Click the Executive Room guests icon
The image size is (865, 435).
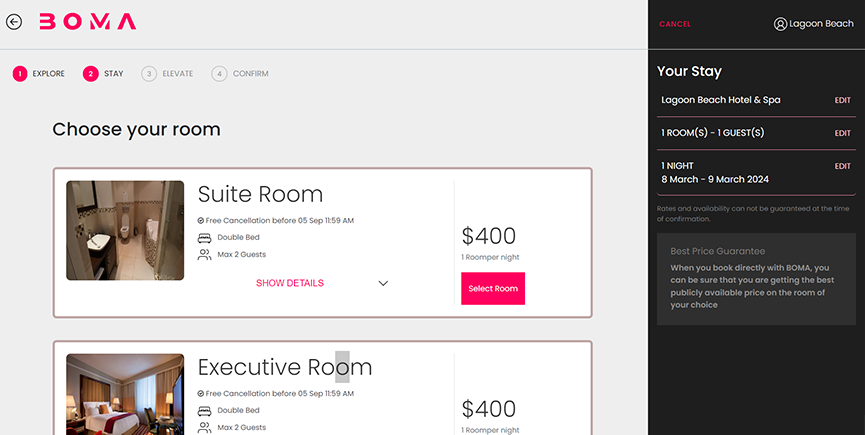204,427
